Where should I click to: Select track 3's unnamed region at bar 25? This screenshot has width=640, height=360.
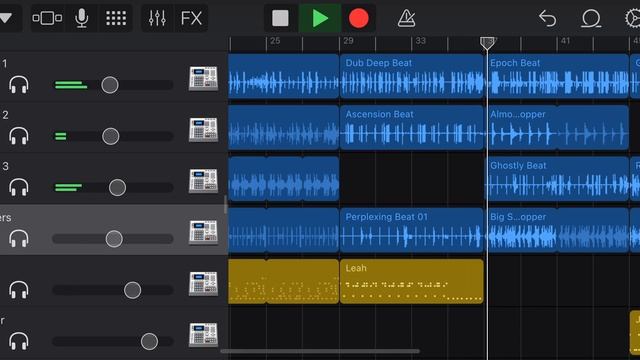(x=284, y=179)
